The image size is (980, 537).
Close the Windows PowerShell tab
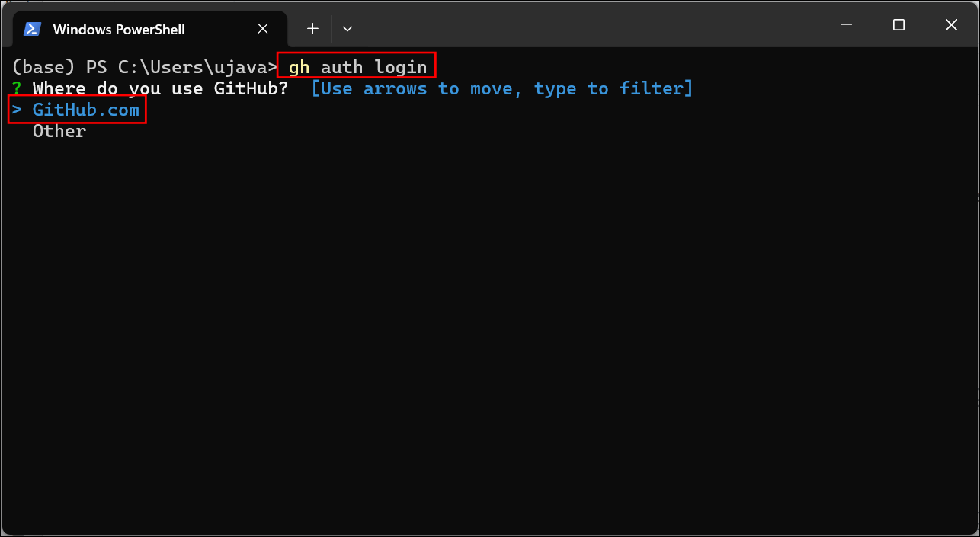263,29
